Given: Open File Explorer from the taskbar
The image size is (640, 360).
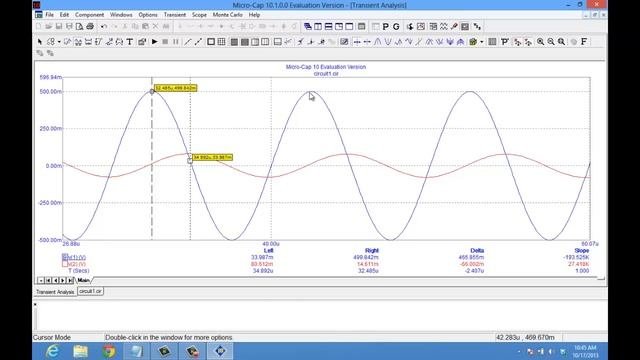Looking at the screenshot, I should pos(81,351).
